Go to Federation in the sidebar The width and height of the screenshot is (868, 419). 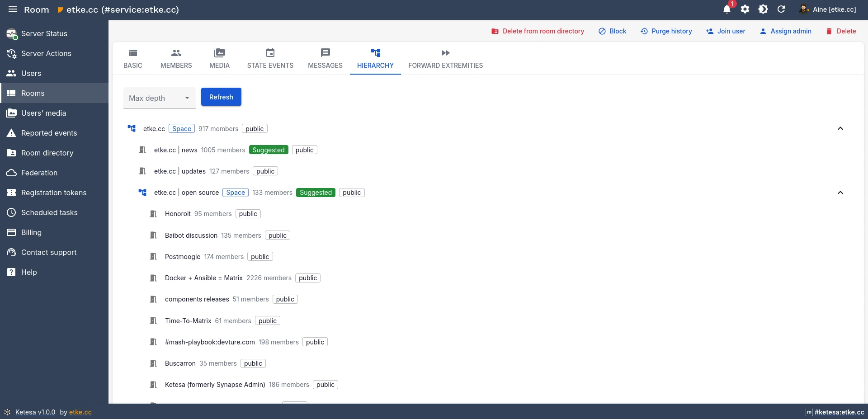tap(39, 173)
